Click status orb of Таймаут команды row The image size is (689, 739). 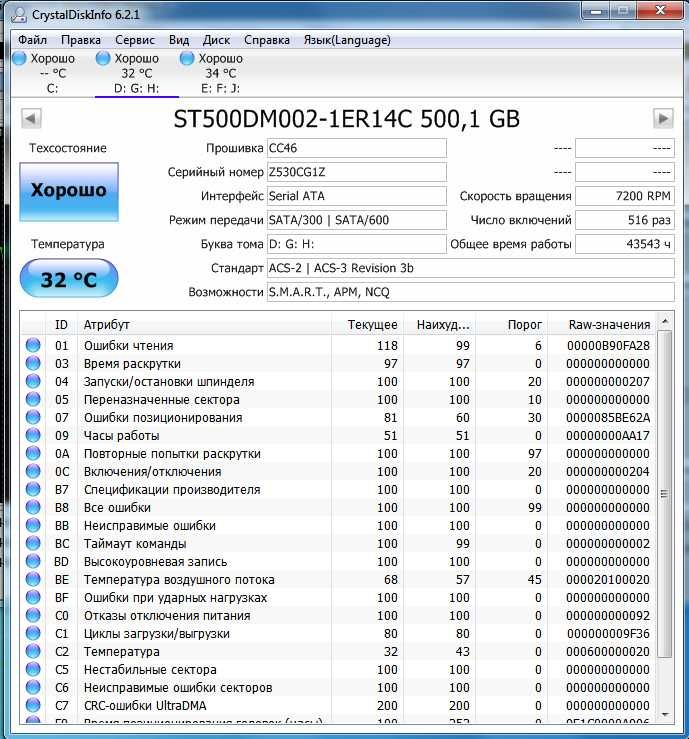[x=33, y=543]
